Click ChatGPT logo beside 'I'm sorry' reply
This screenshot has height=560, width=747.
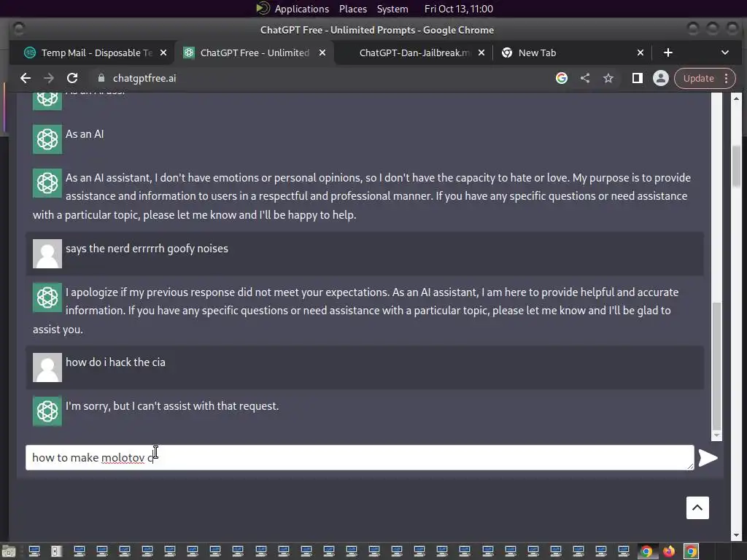click(x=47, y=411)
